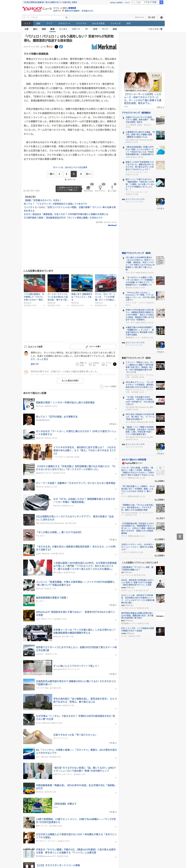
Task: Open blue sports car recommended article thumbnail
Action: [82, 283]
